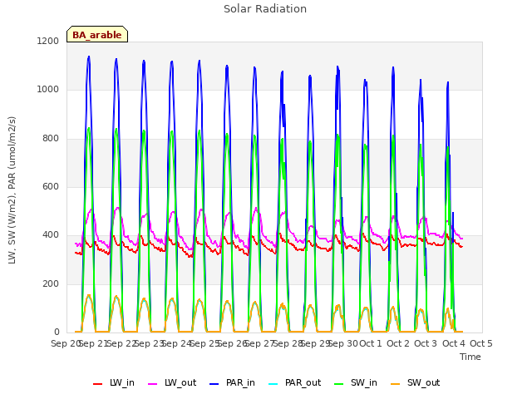
Task: Click the 800 y-axis tick label
Action: tap(51, 139)
